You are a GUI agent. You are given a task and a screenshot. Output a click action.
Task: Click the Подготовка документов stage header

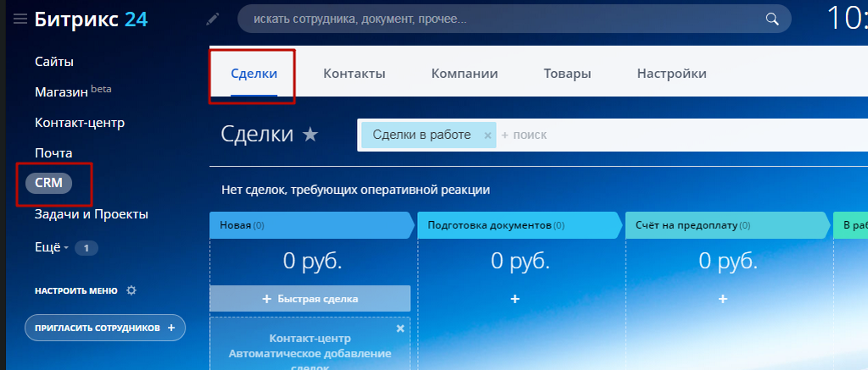[520, 225]
